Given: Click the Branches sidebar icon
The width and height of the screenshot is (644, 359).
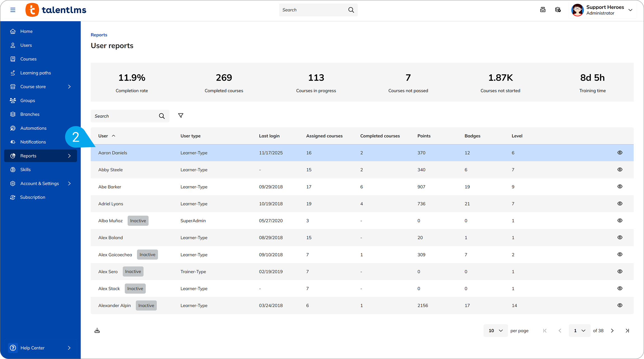Looking at the screenshot, I should (x=13, y=114).
